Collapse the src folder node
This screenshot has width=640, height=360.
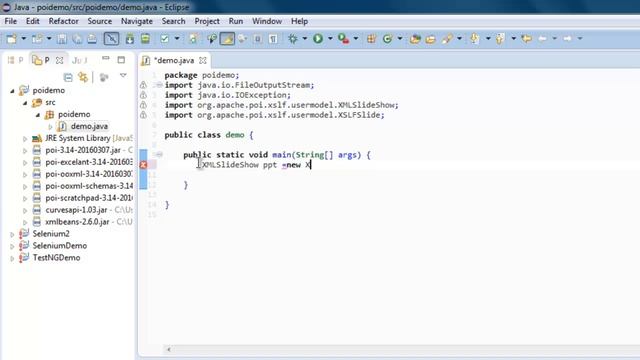25,102
